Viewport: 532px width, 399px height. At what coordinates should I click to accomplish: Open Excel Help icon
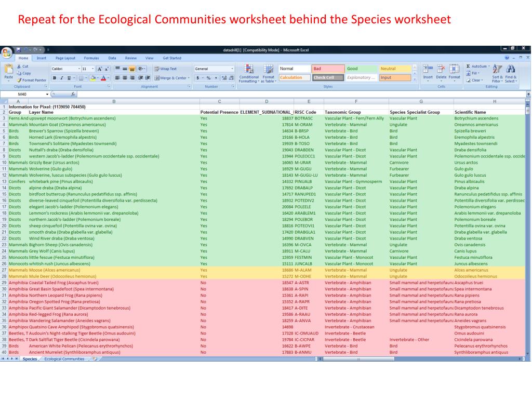click(x=507, y=58)
